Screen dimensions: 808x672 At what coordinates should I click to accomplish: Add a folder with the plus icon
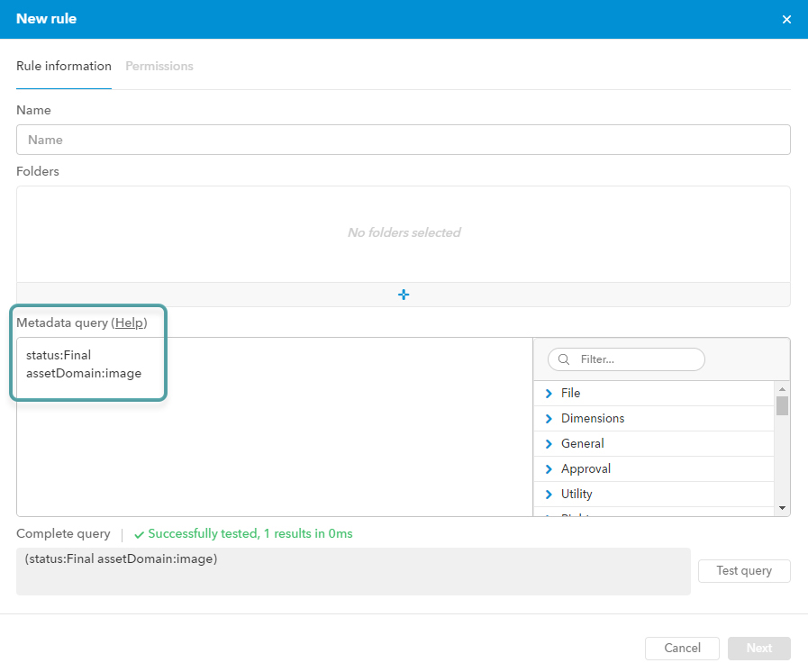click(x=404, y=295)
